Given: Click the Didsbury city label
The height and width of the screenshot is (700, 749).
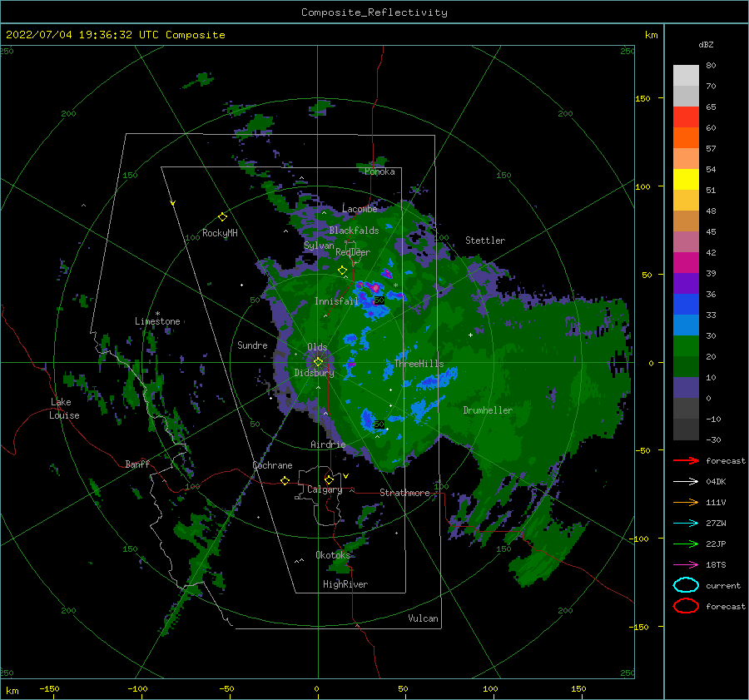Looking at the screenshot, I should tap(314, 373).
